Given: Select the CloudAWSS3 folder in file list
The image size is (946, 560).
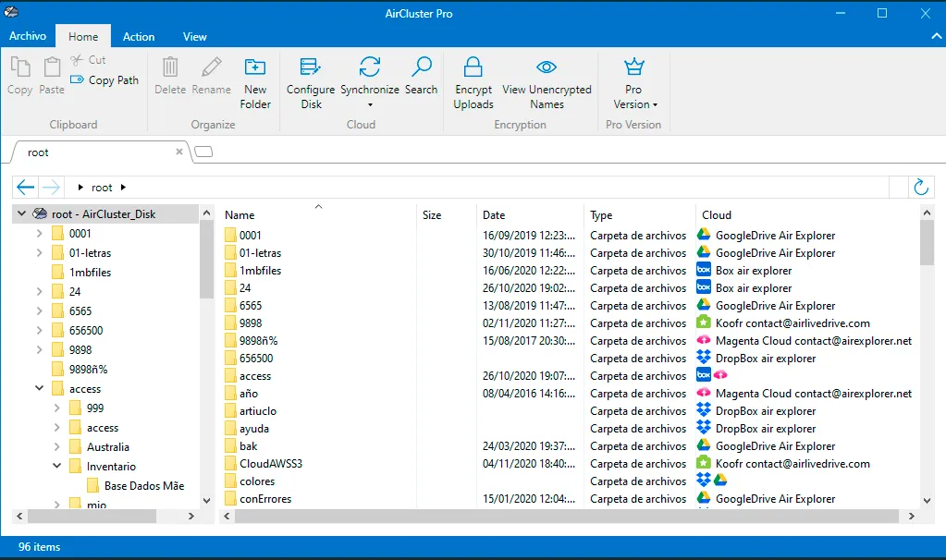Looking at the screenshot, I should 270,464.
